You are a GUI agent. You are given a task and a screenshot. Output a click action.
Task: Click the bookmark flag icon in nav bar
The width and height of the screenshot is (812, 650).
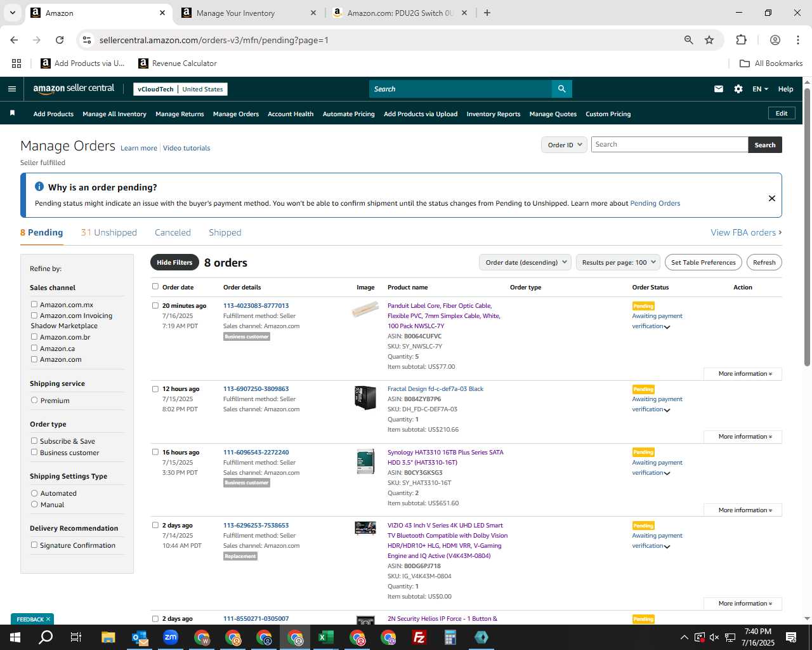tap(12, 114)
